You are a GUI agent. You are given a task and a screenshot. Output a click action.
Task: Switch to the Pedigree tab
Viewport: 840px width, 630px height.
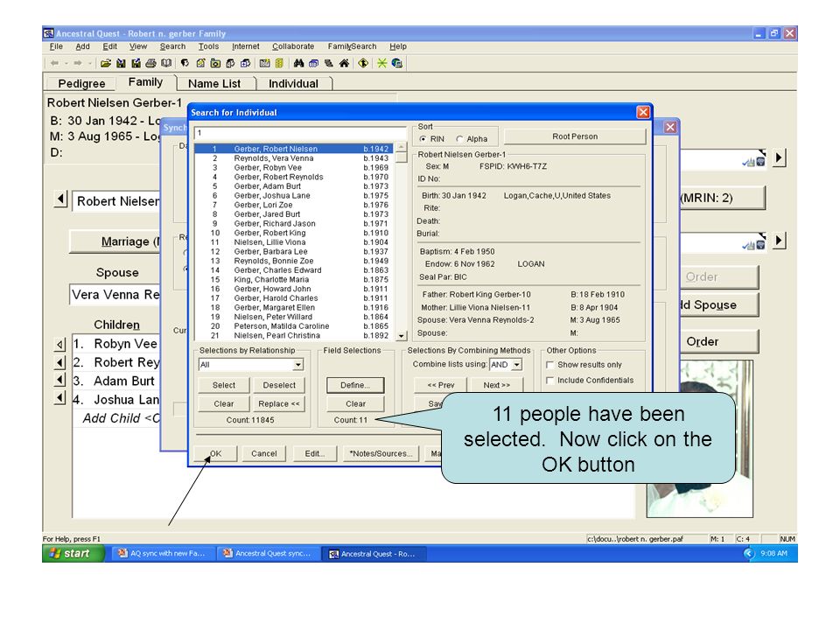[x=81, y=84]
